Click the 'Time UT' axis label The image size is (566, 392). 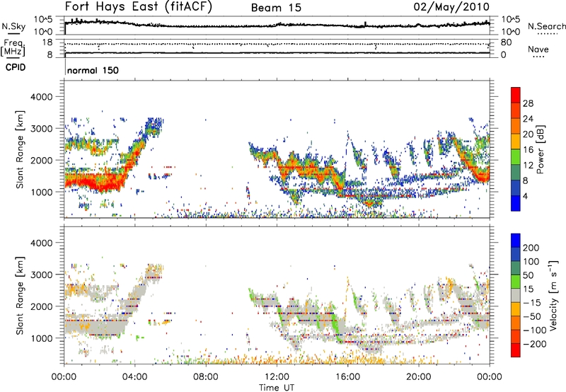point(277,388)
